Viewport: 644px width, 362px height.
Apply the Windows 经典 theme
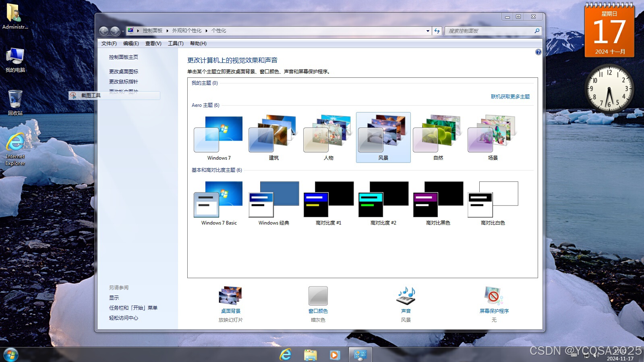[273, 203]
